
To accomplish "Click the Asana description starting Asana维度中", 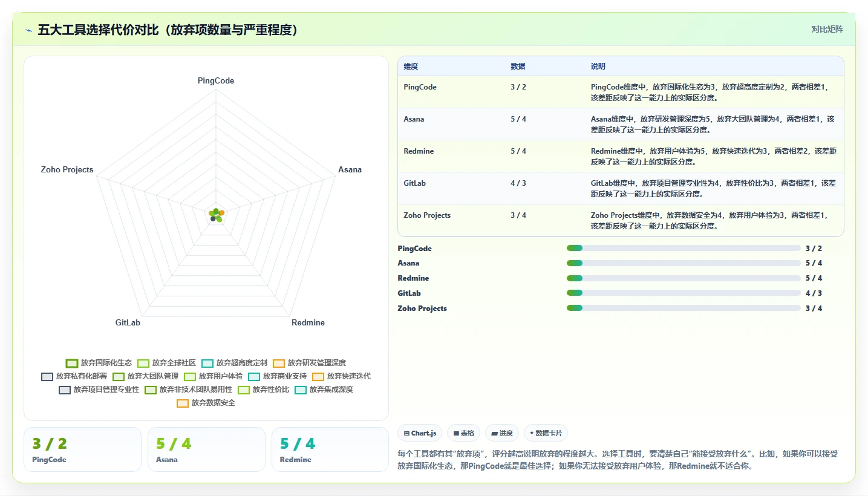I will pyautogui.click(x=713, y=125).
